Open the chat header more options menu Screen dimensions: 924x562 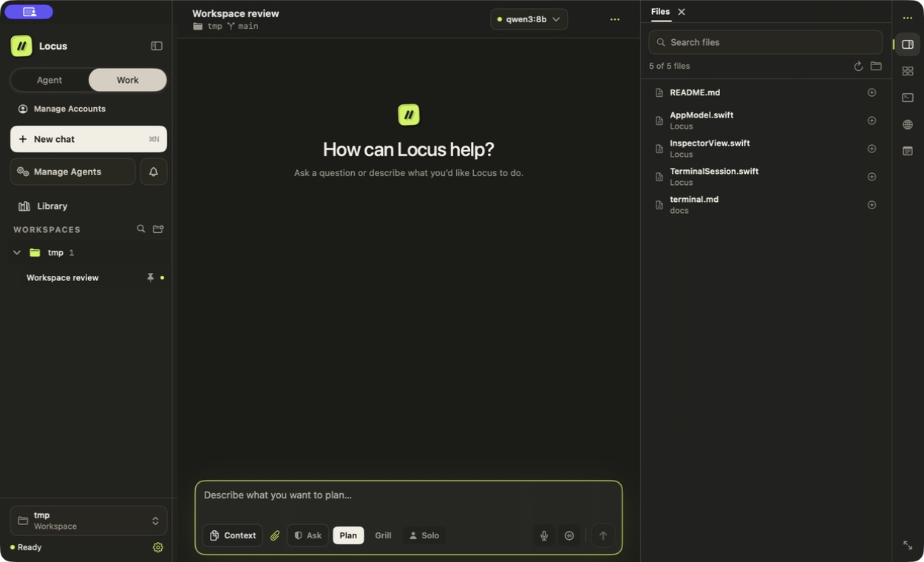614,19
